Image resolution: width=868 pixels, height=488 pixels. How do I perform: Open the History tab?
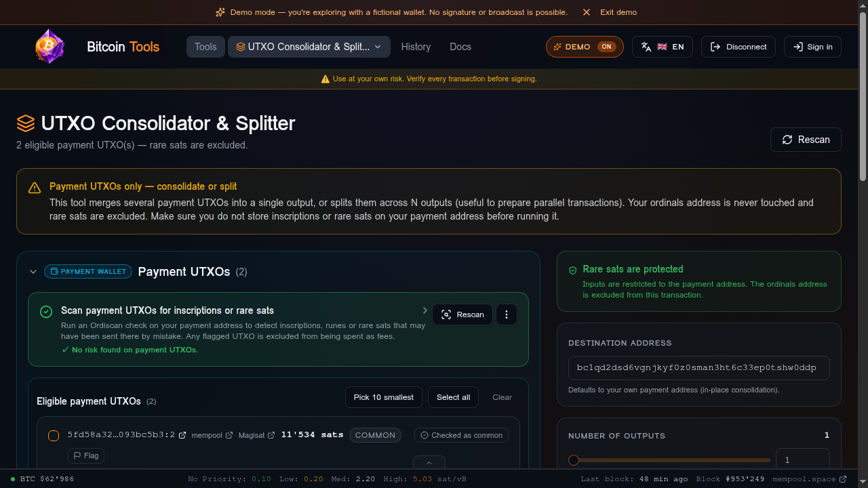tap(416, 47)
